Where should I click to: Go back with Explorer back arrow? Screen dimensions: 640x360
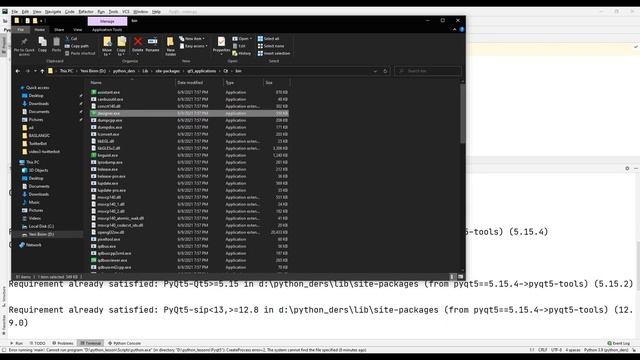pos(18,71)
